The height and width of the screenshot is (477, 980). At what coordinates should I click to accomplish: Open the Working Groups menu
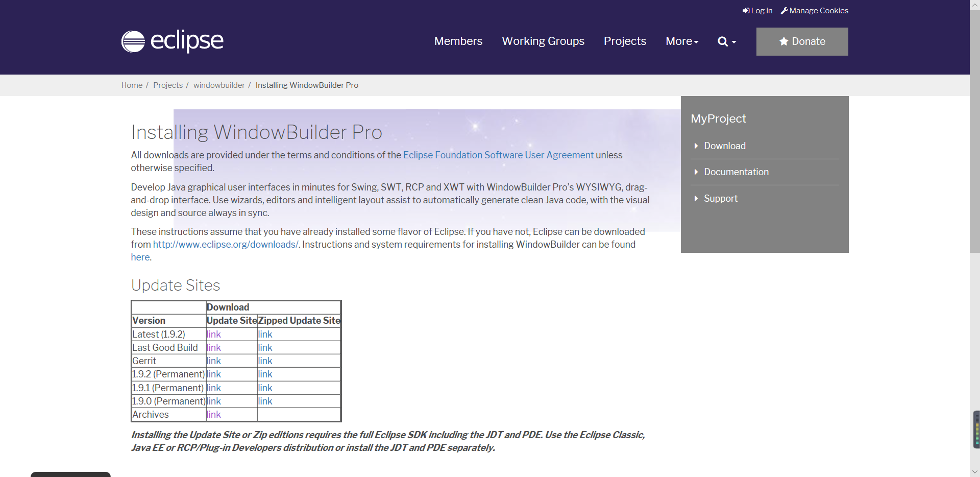coord(543,41)
